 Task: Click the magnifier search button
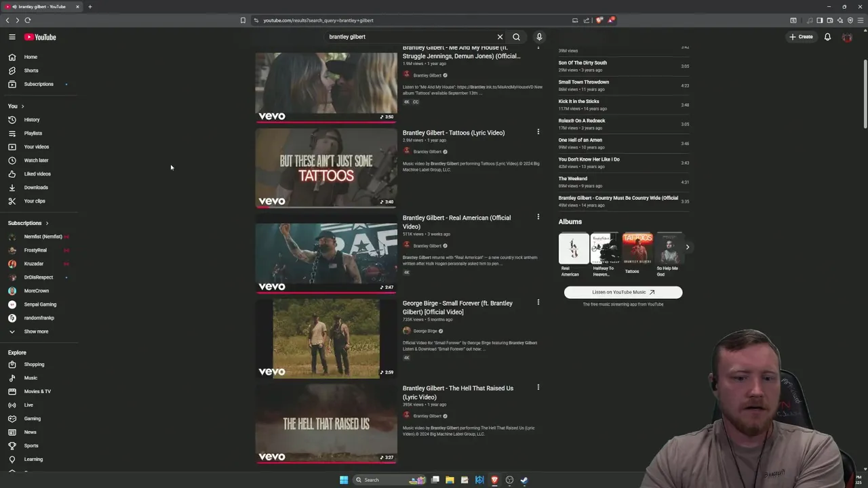516,37
